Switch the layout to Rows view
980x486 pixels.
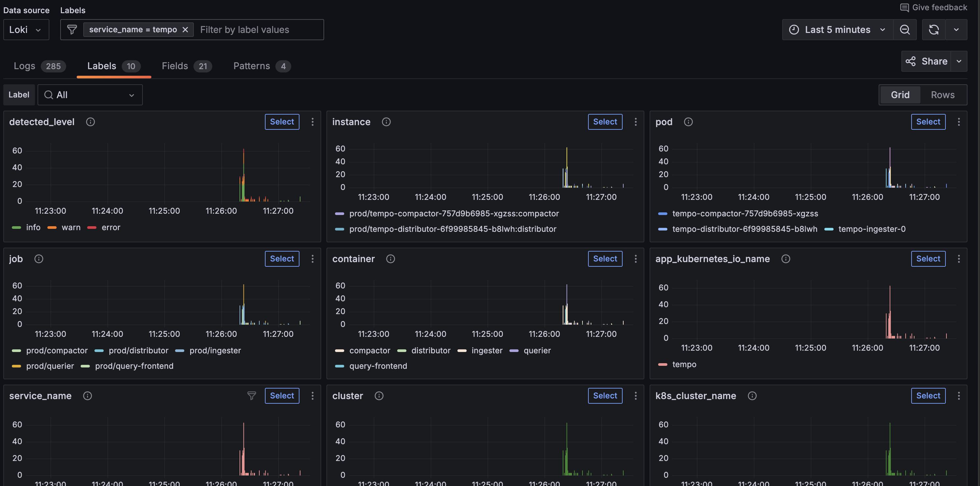[942, 95]
